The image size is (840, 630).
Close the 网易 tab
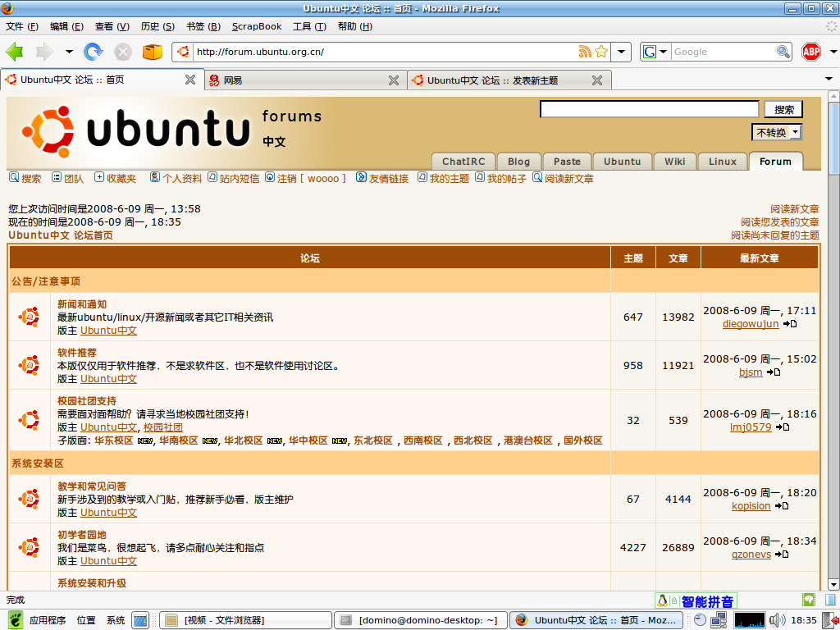pos(394,80)
